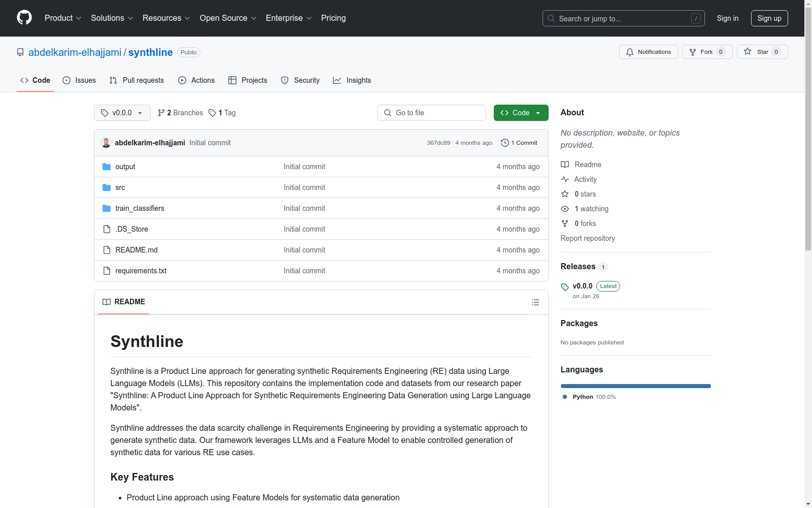
Task: Open the synthline repository link
Action: pyautogui.click(x=151, y=52)
